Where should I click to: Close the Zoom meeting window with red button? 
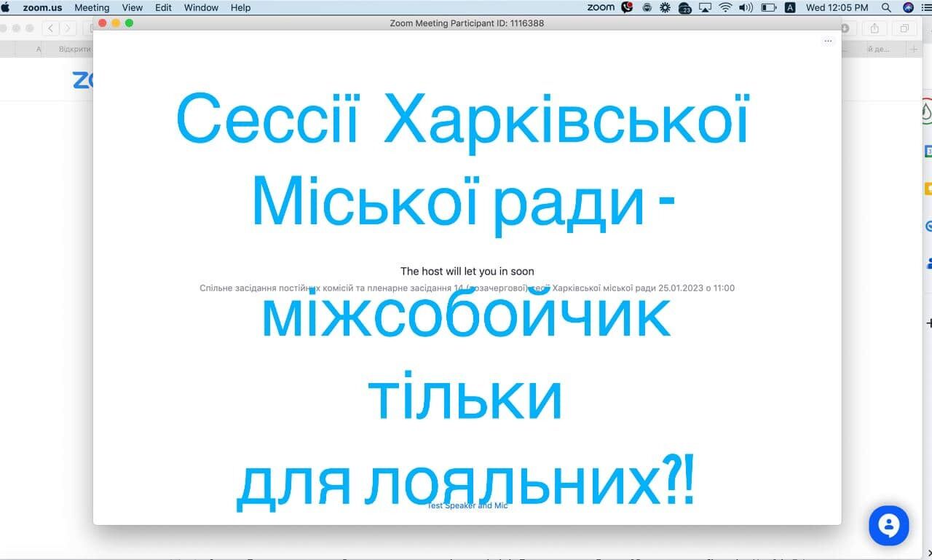[x=103, y=23]
